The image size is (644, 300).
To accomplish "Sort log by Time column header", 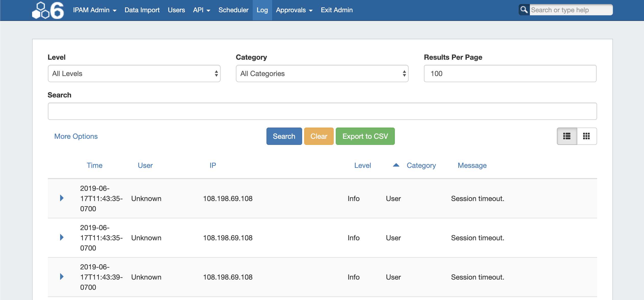I will coord(95,165).
